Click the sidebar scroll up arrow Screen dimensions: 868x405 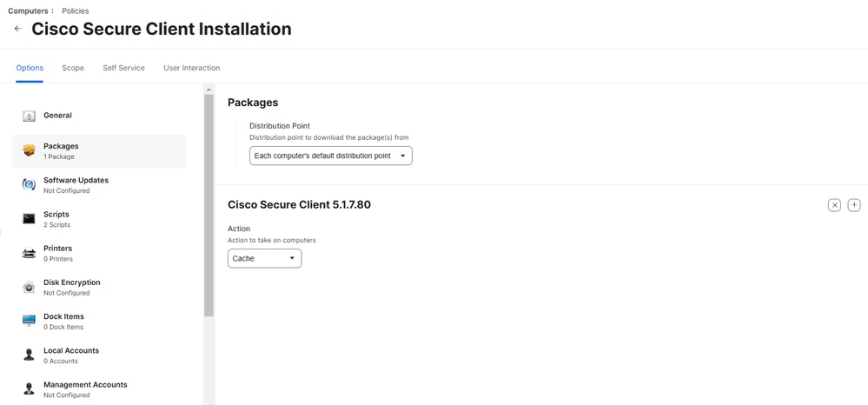pyautogui.click(x=209, y=90)
